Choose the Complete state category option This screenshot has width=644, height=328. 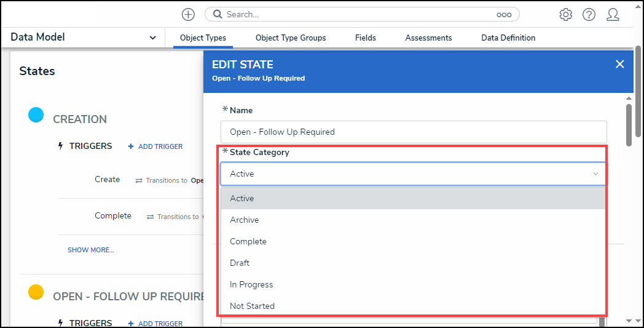click(248, 241)
